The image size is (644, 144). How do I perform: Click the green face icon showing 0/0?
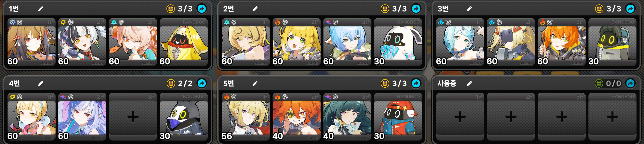tap(599, 83)
